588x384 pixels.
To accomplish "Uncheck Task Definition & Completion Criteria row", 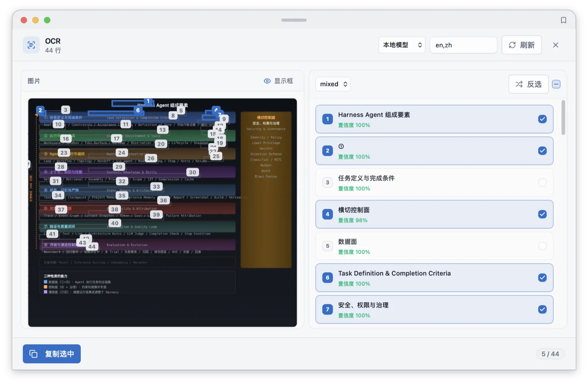I will click(x=542, y=278).
